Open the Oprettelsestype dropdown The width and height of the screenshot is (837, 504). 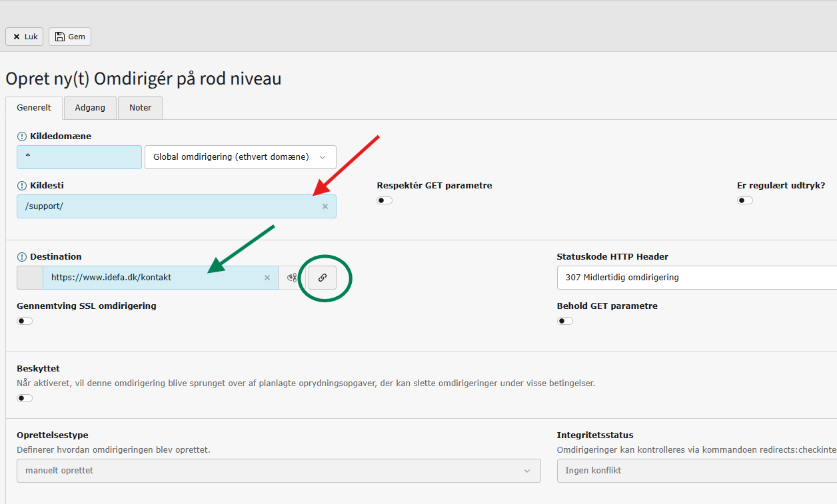point(279,471)
